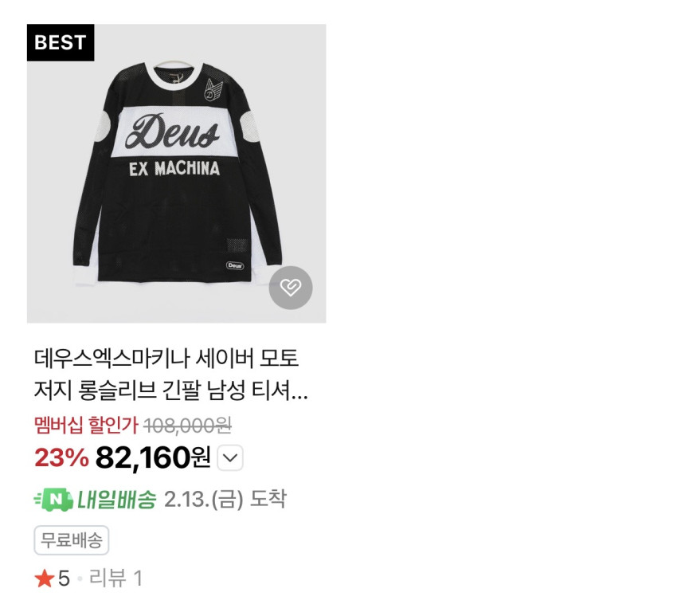Click the Deus script logo on the jersey

(x=172, y=131)
